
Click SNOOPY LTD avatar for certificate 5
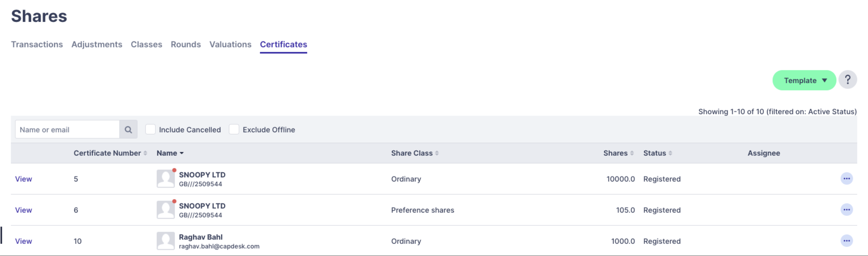pyautogui.click(x=166, y=178)
